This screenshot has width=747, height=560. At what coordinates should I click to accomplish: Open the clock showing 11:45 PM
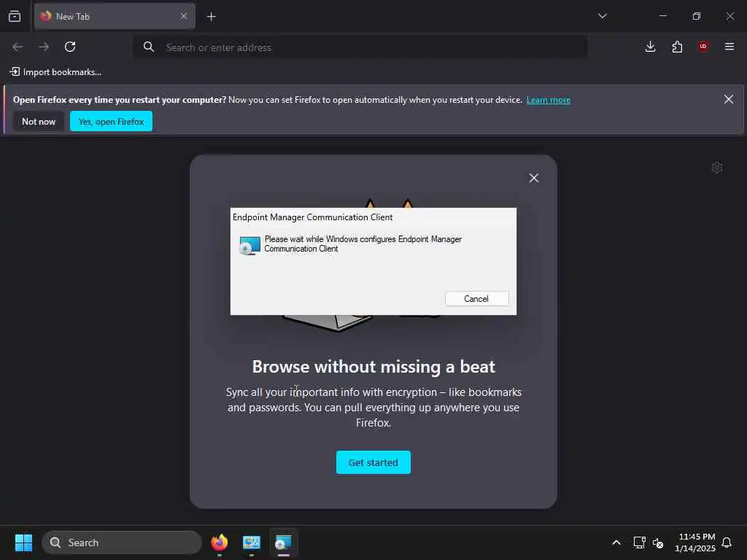pyautogui.click(x=695, y=542)
